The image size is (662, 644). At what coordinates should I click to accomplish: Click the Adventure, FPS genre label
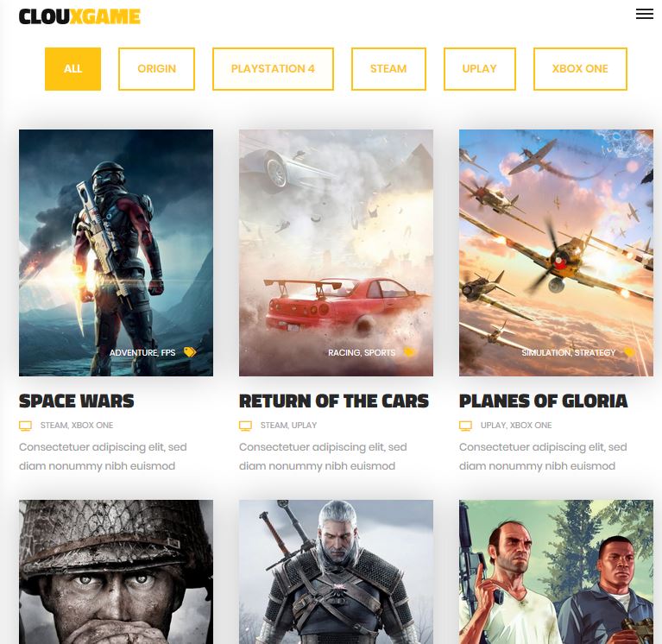pos(142,352)
